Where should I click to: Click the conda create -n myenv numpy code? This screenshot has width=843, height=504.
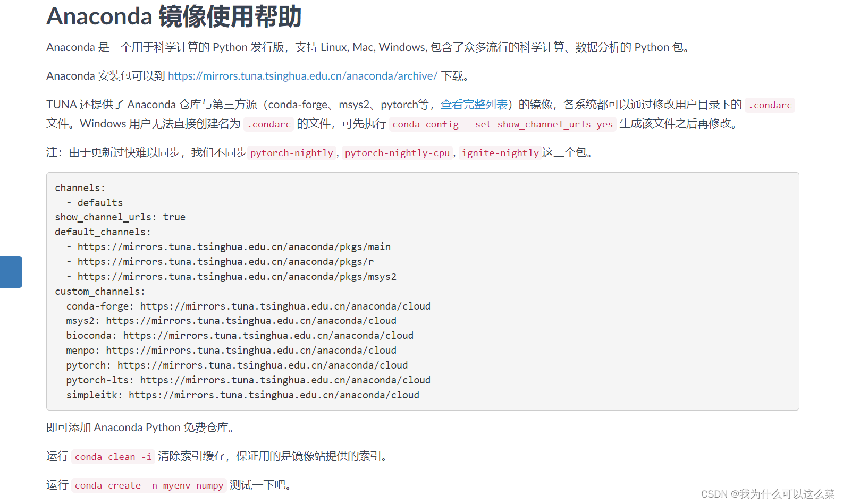click(149, 485)
